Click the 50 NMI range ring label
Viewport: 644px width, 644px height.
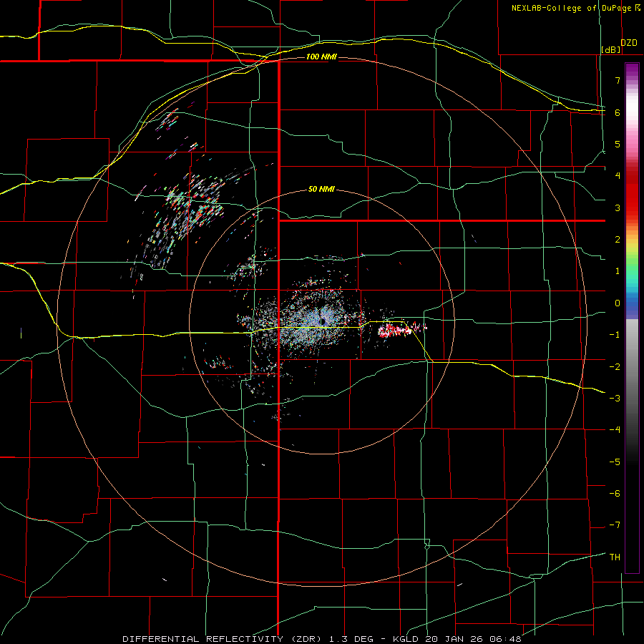321,190
